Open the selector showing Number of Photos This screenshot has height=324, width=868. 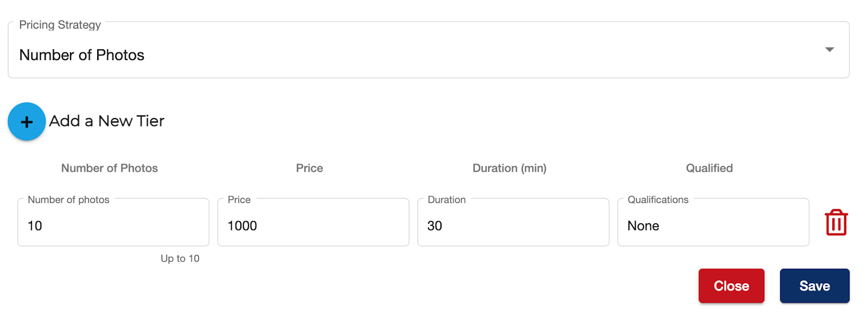(429, 50)
